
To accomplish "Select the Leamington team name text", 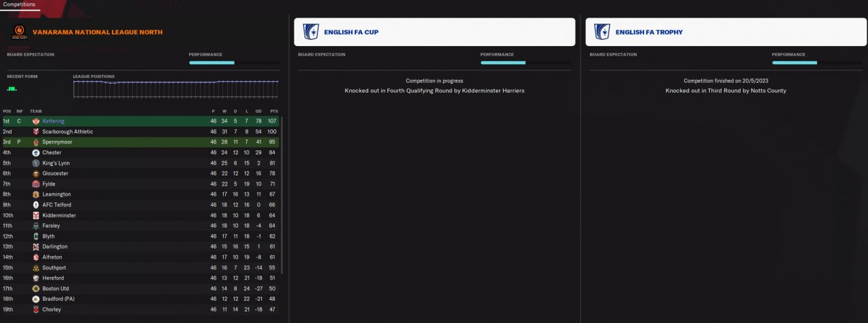I will coord(56,194).
